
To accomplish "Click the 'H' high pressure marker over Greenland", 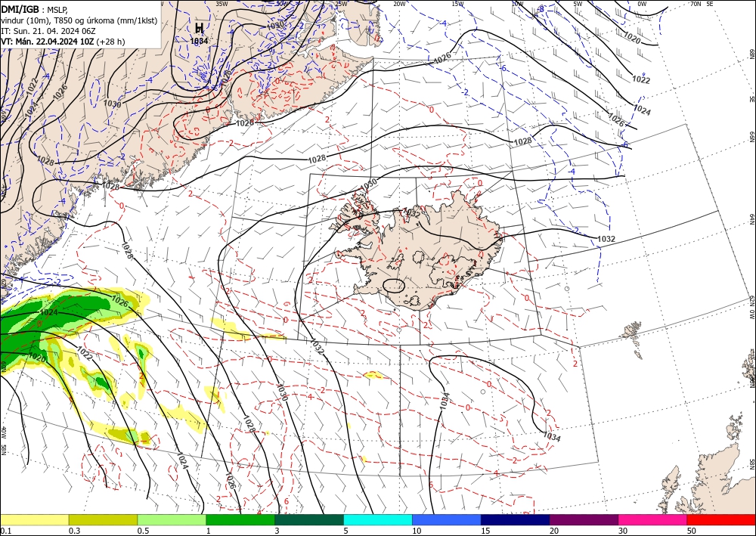I will click(199, 29).
